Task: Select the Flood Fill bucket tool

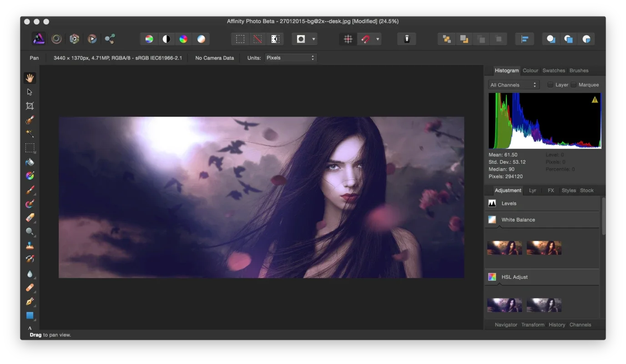Action: [x=30, y=162]
